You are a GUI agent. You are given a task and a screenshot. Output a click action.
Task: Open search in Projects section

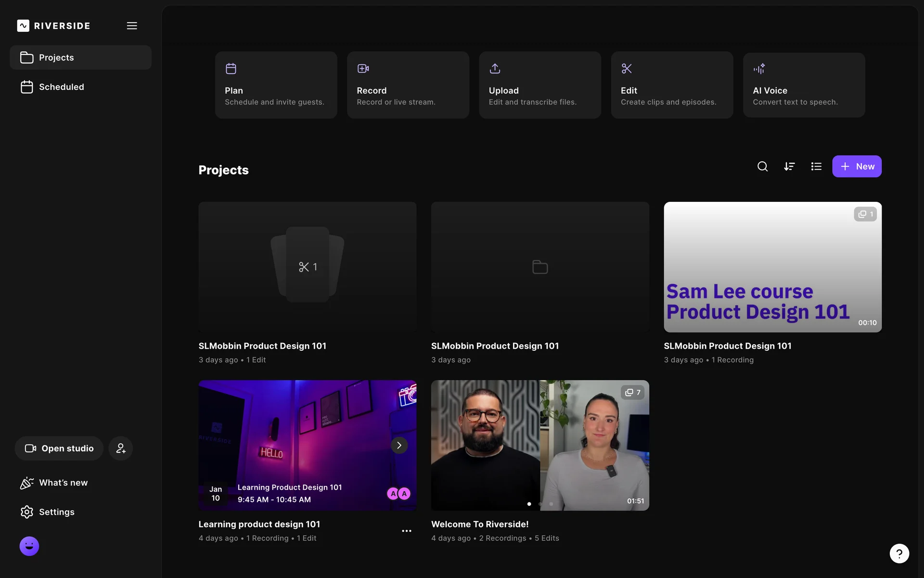click(762, 167)
